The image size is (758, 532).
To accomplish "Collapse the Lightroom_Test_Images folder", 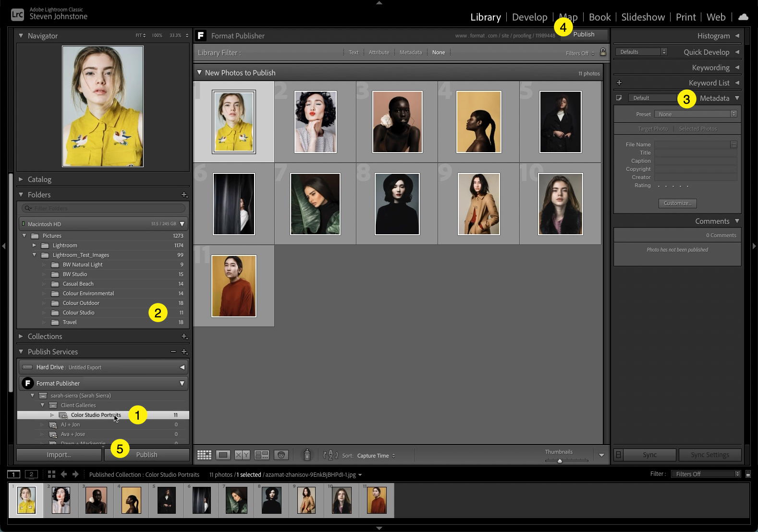I will point(34,255).
